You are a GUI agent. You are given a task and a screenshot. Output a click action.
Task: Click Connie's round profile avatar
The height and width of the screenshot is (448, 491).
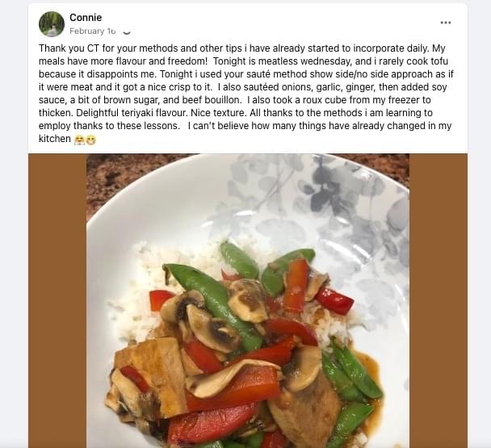click(52, 24)
